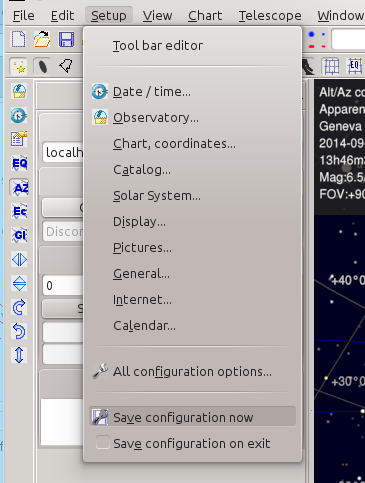Open the View menu
365x483 pixels.
tap(157, 16)
